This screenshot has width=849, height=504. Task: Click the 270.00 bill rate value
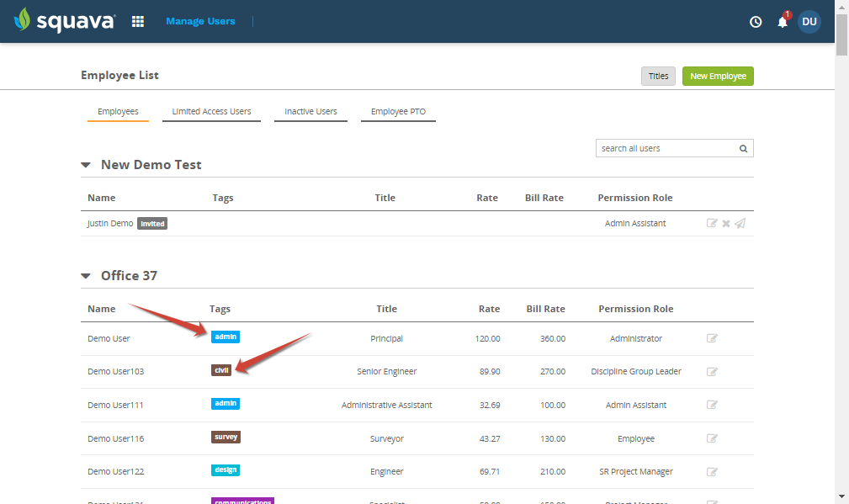552,371
